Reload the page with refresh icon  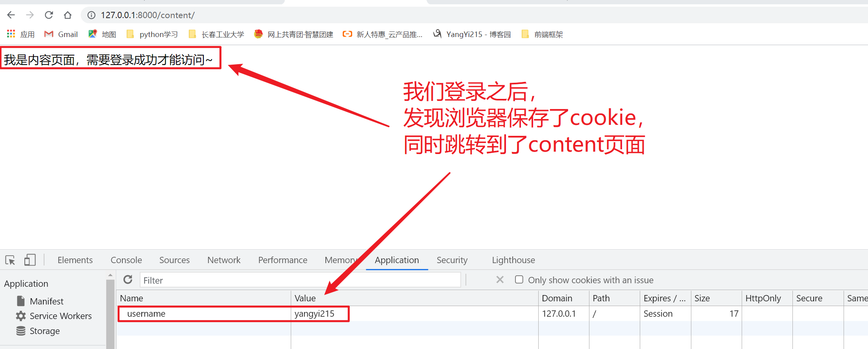pyautogui.click(x=49, y=15)
